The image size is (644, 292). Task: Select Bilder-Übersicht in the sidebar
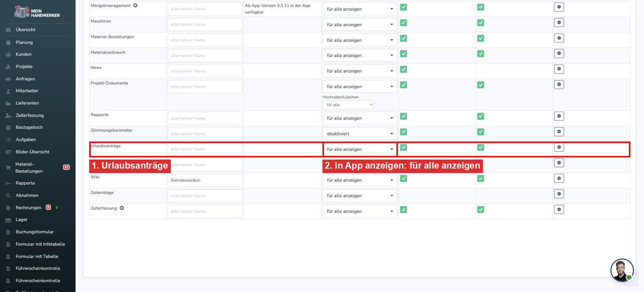(x=32, y=152)
